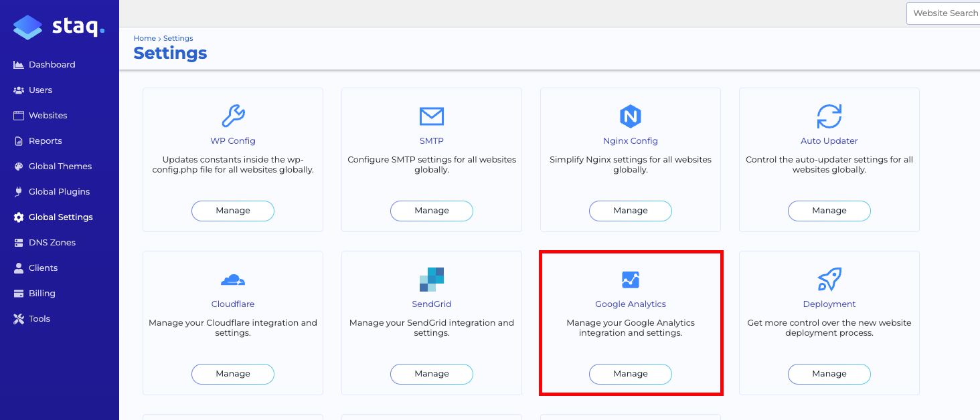Click the Nginx Config hexagon icon
This screenshot has width=980, height=420.
(630, 117)
